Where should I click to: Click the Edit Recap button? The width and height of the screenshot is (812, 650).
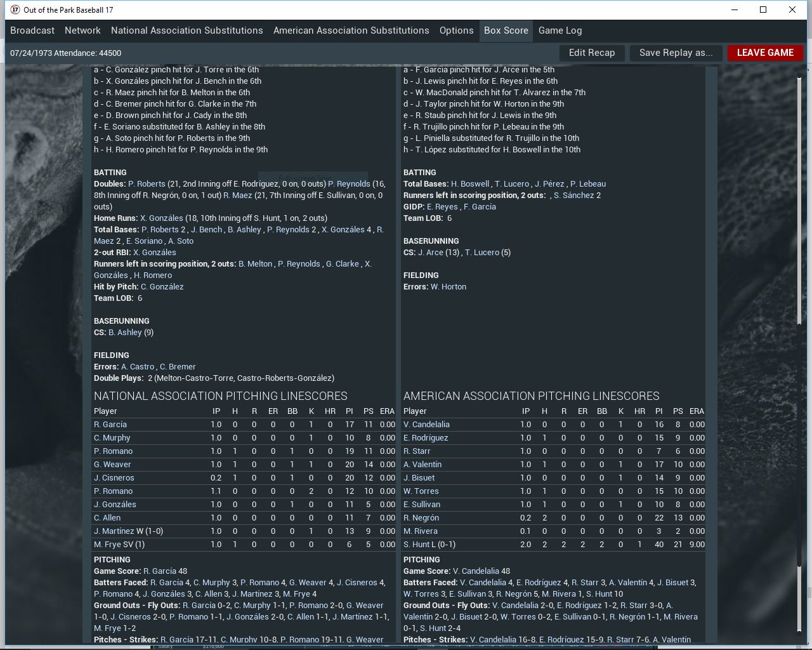click(591, 53)
